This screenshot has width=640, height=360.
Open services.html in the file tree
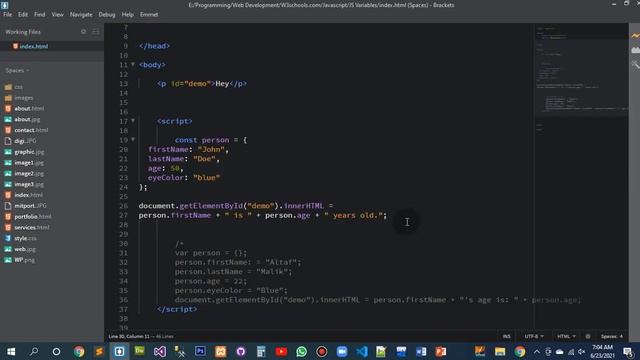[x=32, y=227]
